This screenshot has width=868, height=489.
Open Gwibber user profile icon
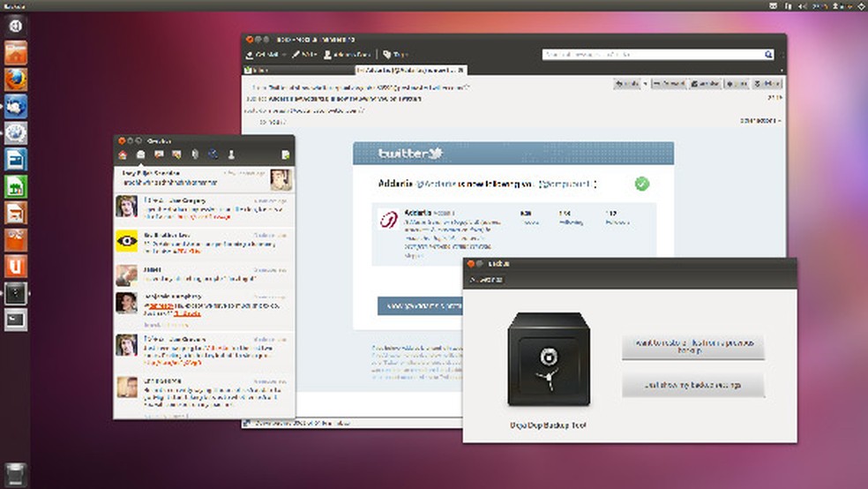pos(231,155)
